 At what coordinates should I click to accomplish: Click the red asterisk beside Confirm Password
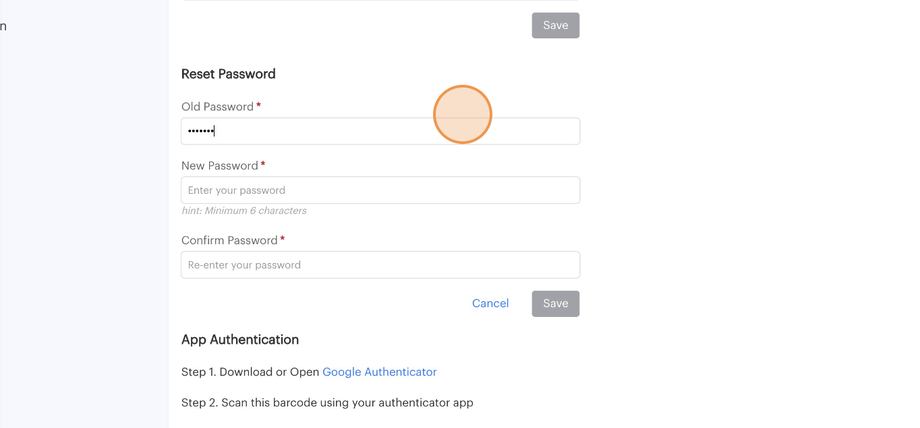click(x=283, y=240)
